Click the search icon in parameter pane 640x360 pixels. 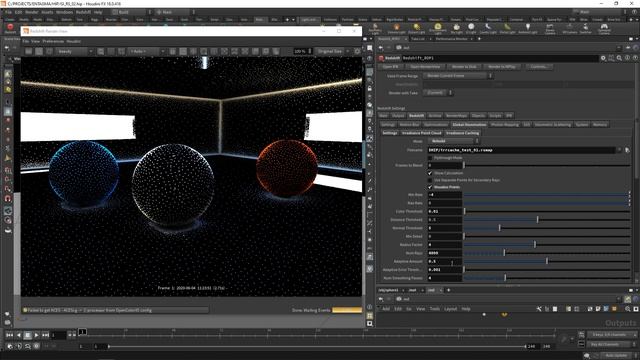tap(619, 58)
